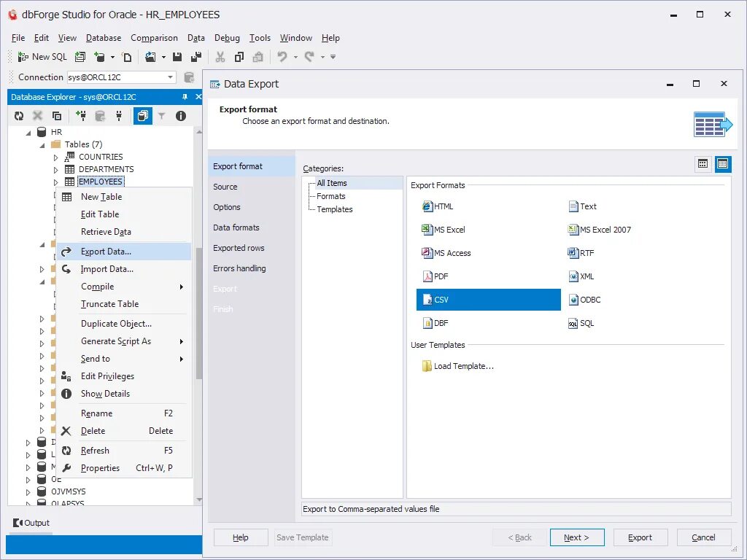Choose Generate Script As from context menu
The height and width of the screenshot is (560, 747).
point(124,341)
